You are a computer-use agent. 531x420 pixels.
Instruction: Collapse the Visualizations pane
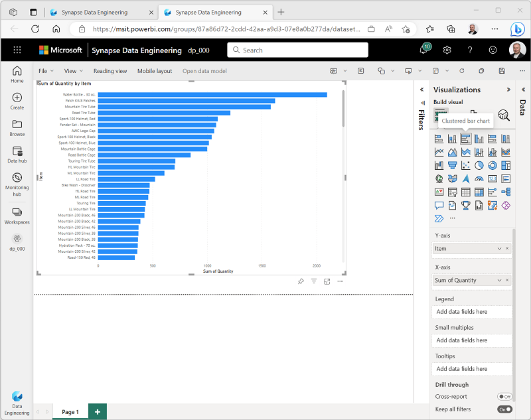508,90
